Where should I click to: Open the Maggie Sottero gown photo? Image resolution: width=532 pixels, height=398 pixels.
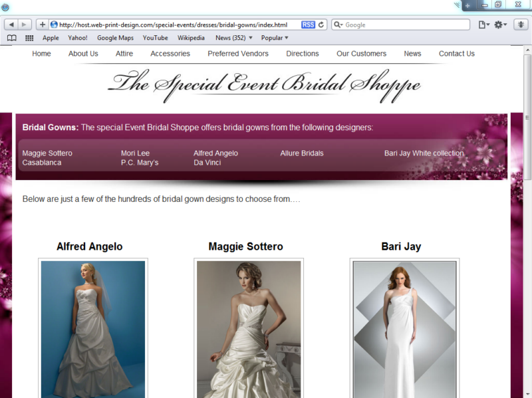[x=249, y=329]
